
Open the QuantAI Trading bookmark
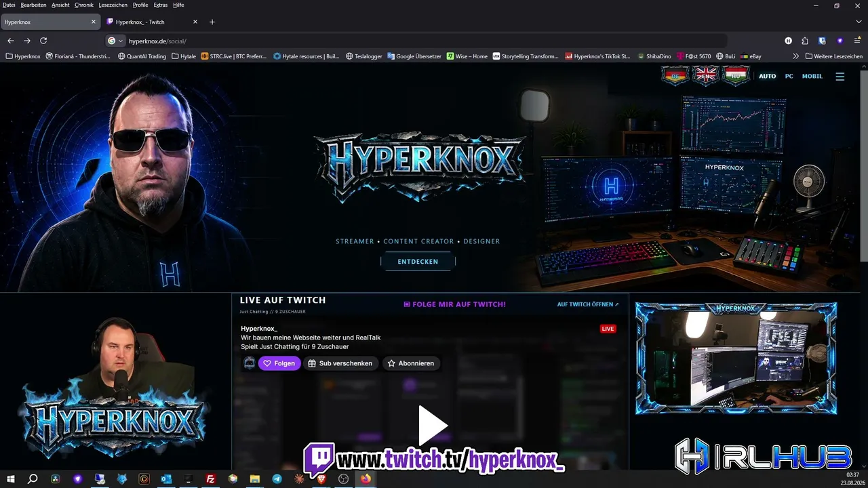tap(142, 56)
